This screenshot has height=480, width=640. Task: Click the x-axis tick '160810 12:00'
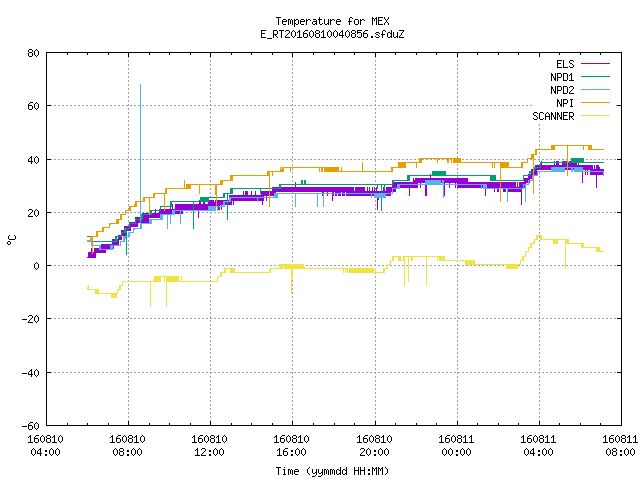click(209, 446)
